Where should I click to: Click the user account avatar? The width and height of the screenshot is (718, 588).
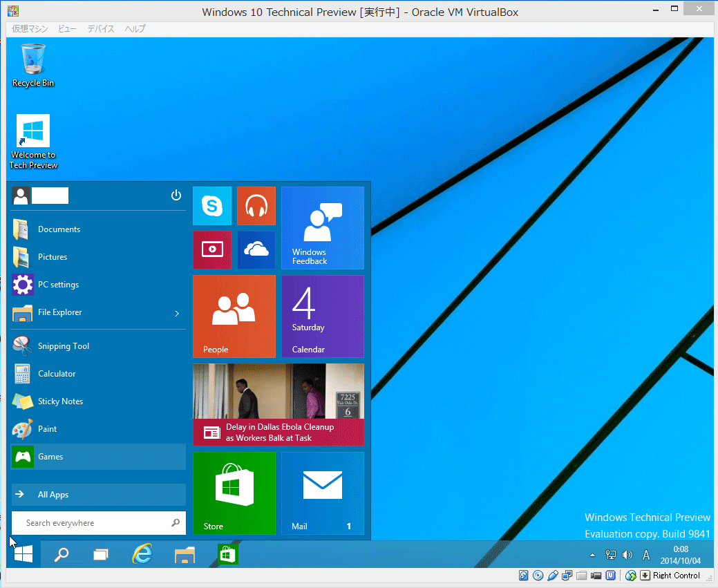(x=21, y=196)
